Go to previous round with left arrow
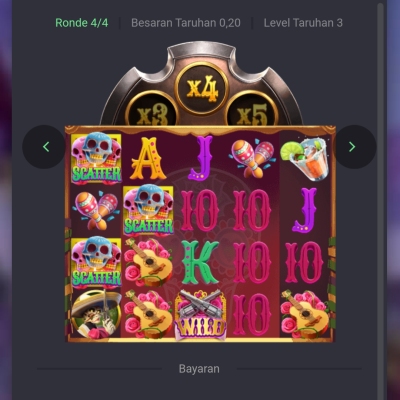400x400 pixels. (x=44, y=147)
